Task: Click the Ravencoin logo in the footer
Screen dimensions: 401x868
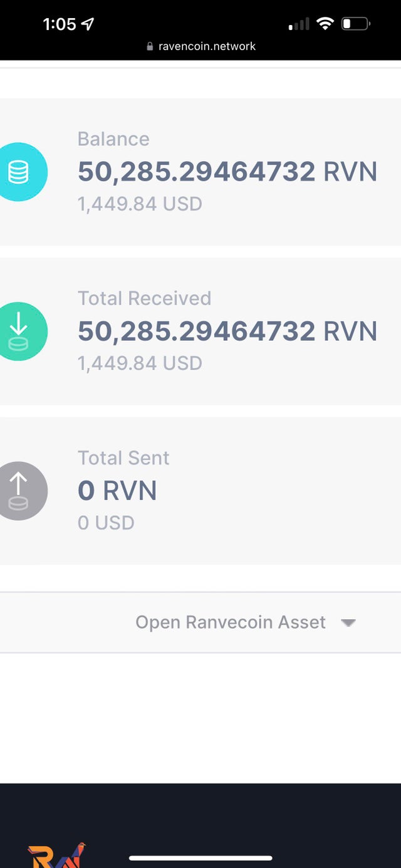Action: click(56, 856)
